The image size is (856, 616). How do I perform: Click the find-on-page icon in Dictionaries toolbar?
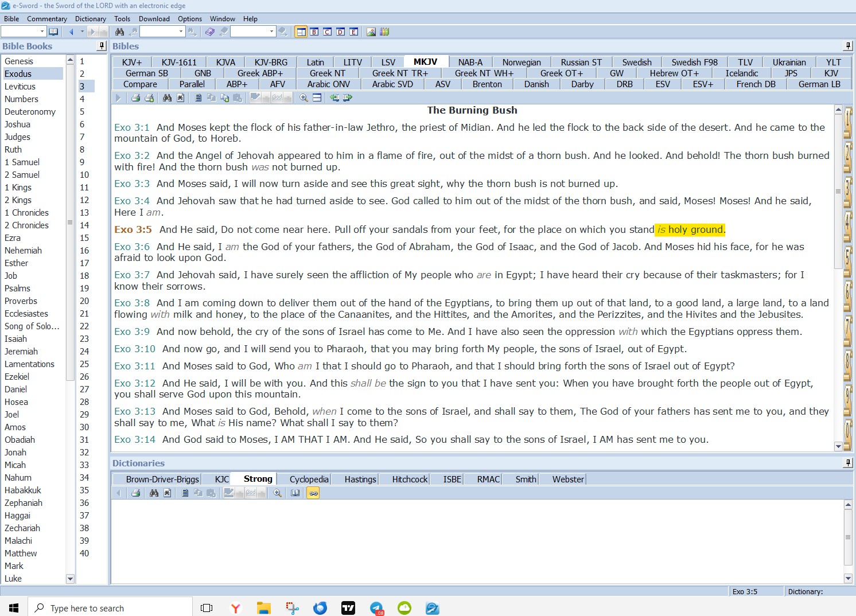tap(167, 493)
